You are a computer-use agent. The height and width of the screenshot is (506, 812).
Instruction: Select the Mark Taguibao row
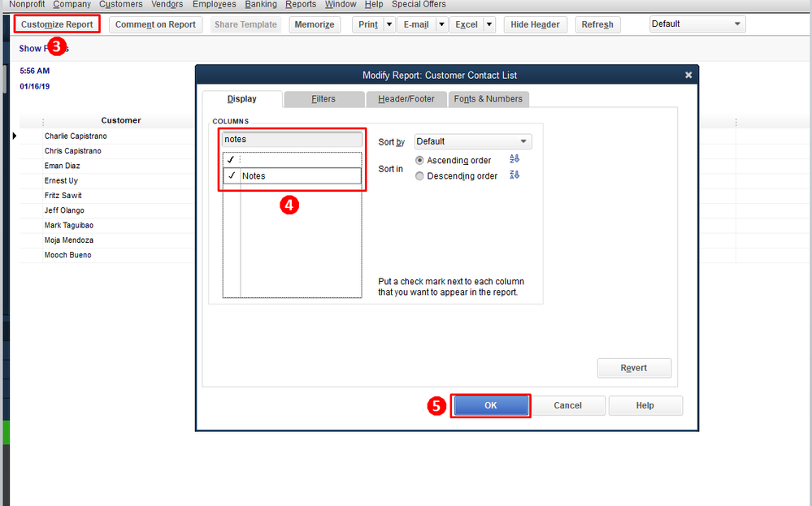point(69,225)
